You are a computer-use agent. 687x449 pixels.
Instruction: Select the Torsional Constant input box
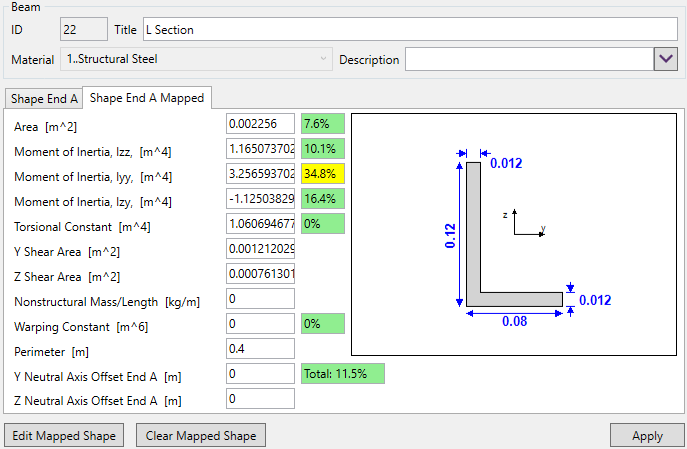click(260, 224)
